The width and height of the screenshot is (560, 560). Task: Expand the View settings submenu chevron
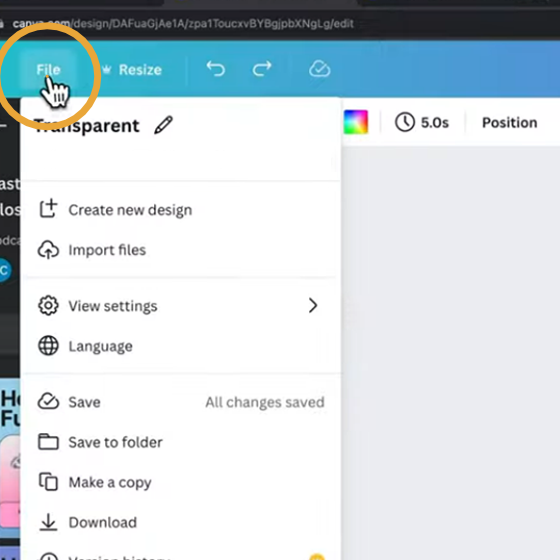pyautogui.click(x=313, y=306)
